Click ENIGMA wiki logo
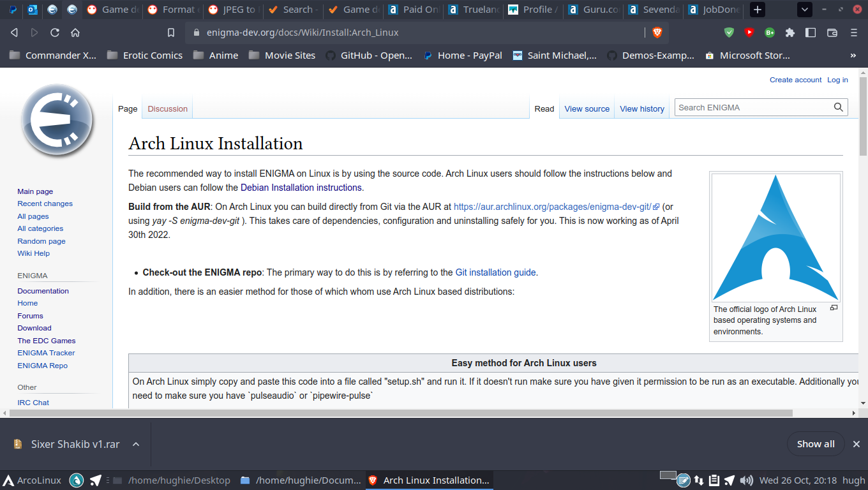Viewport: 868px width, 490px height. 57,121
